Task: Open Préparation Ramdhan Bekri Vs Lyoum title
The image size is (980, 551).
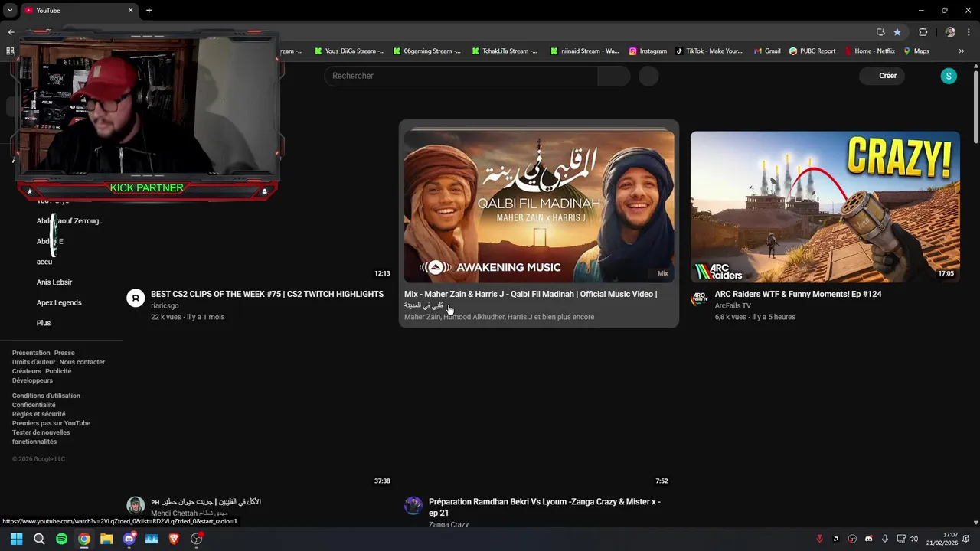Action: [544, 507]
